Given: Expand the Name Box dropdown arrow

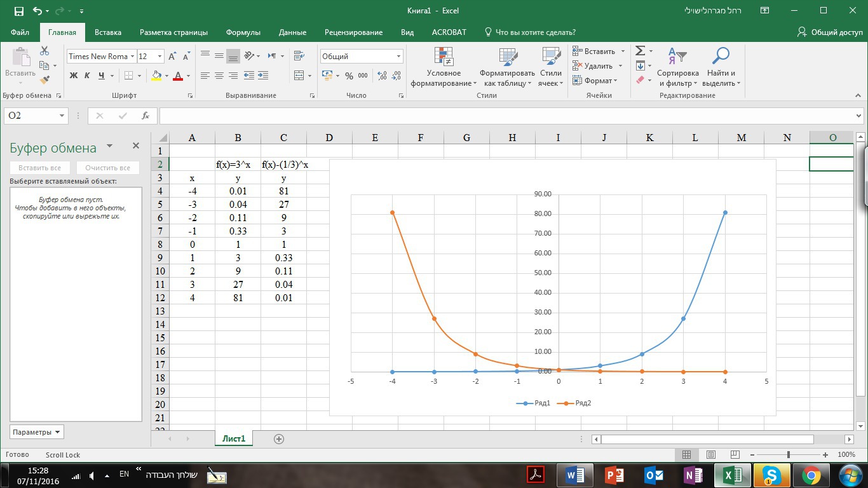Looking at the screenshot, I should point(62,116).
